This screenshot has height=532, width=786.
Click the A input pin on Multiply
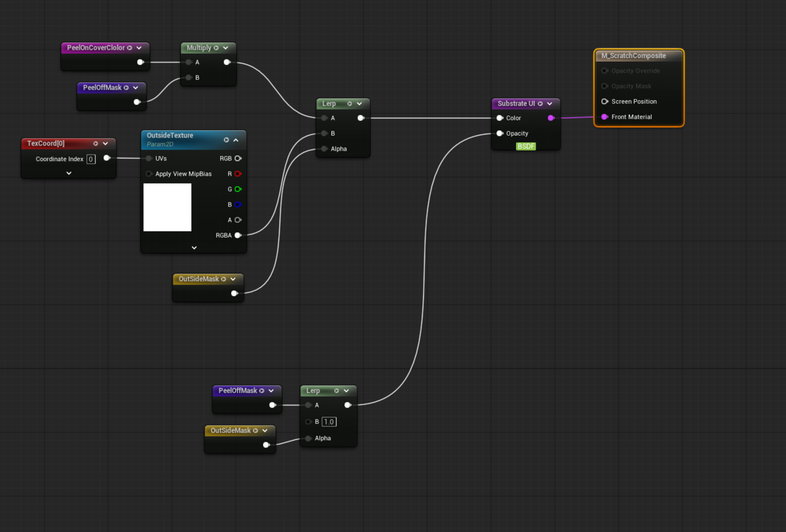[x=188, y=62]
